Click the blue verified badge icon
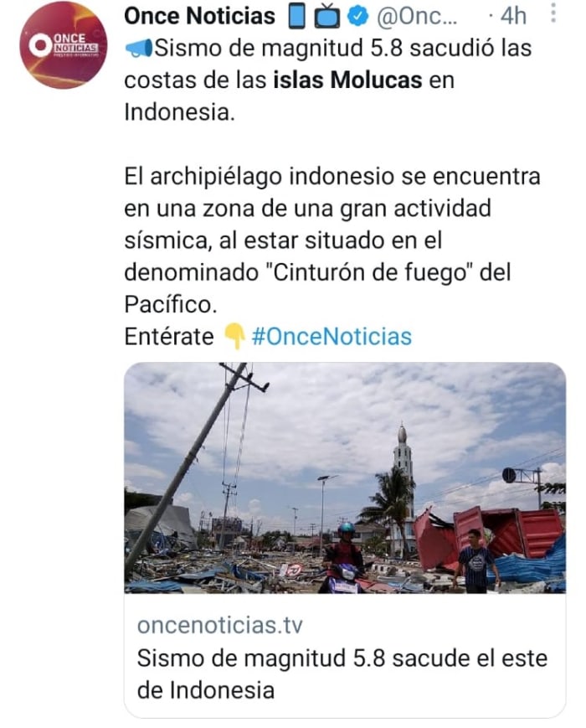This screenshot has width=586, height=728. (x=357, y=17)
